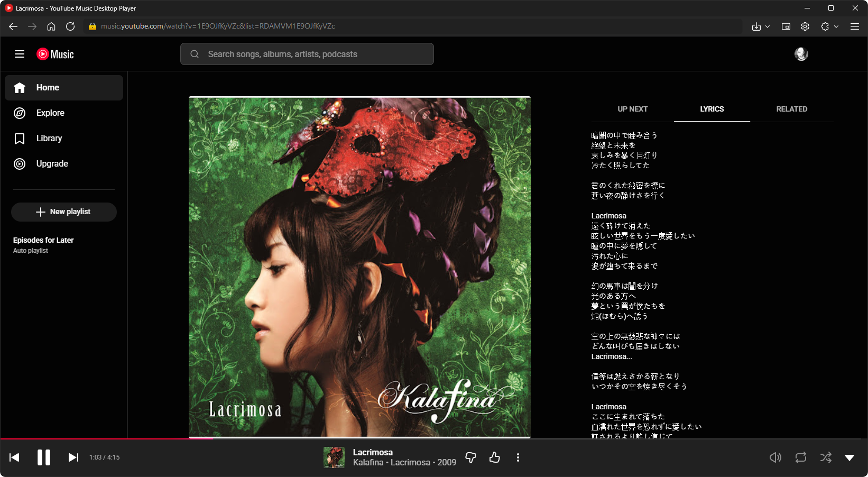Click the YouTube Music logo
Viewport: 868px width, 477px height.
click(54, 54)
